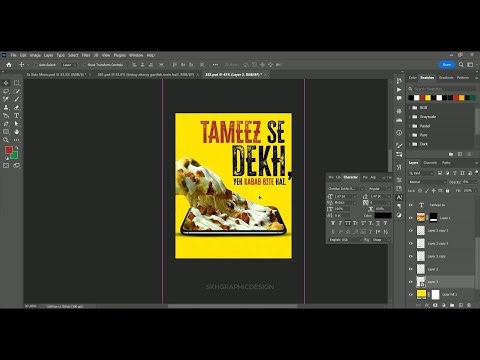Select the Move tool
The width and height of the screenshot is (480, 360).
[x=6, y=83]
